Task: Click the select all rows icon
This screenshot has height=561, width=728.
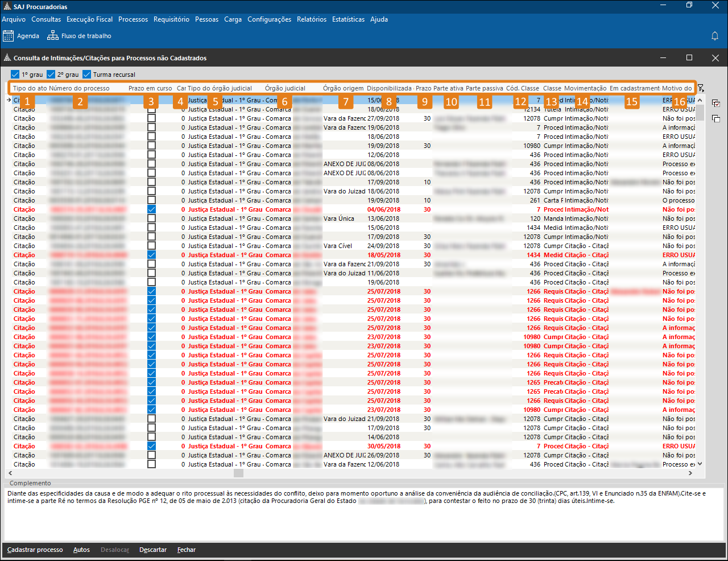Action: pos(716,104)
